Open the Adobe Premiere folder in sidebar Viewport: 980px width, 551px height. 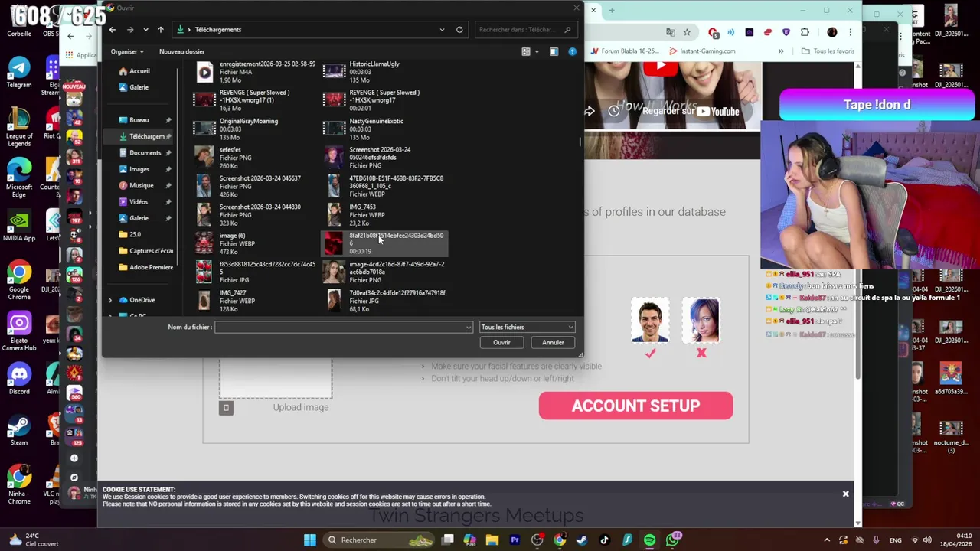tap(145, 267)
